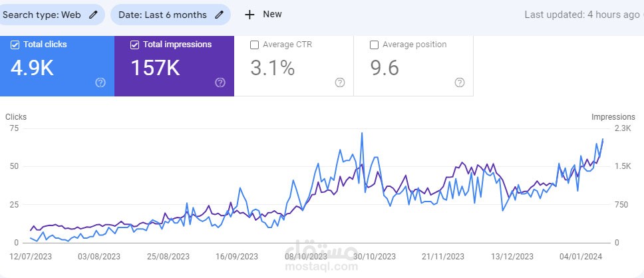Open the help icon on Total clicks card
Screen dimensions: 644x278
click(100, 82)
